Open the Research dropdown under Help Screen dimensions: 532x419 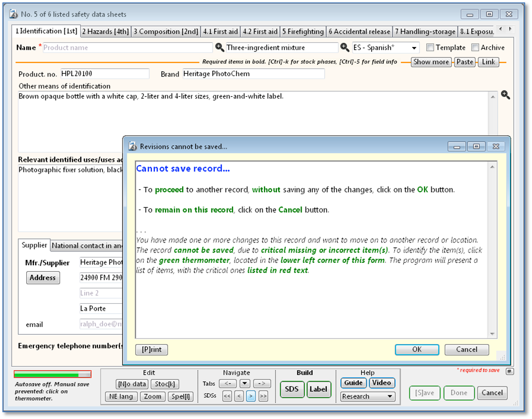coord(368,396)
